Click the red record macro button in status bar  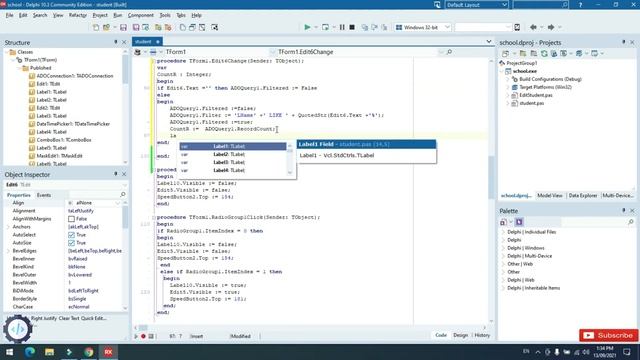tap(143, 336)
